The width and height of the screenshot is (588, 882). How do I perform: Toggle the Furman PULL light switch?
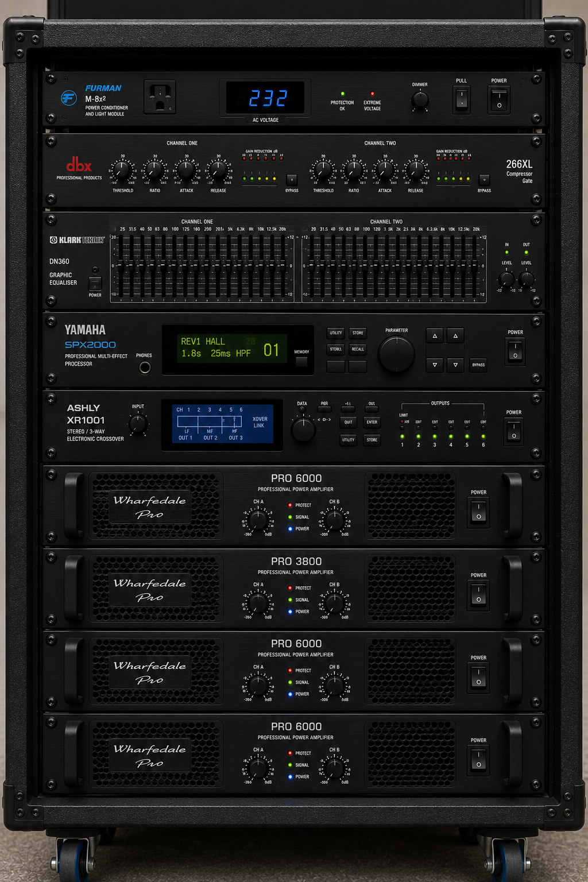[x=461, y=99]
